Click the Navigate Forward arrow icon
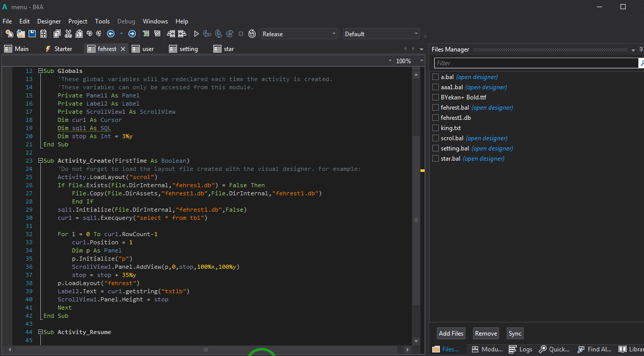The width and height of the screenshot is (644, 356). 132,34
